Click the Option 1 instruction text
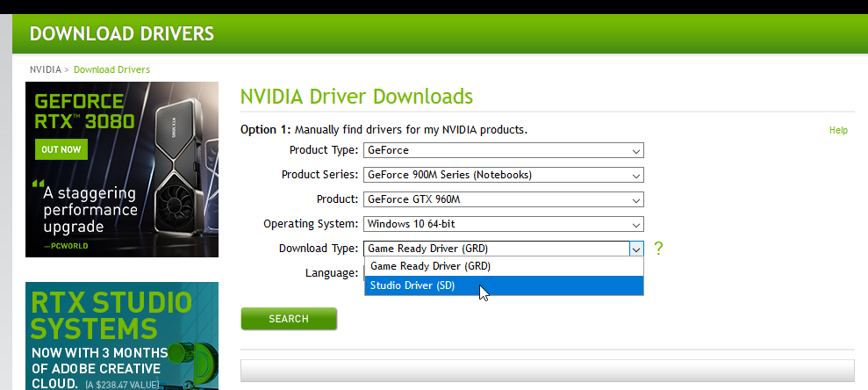868x390 pixels. pos(384,130)
